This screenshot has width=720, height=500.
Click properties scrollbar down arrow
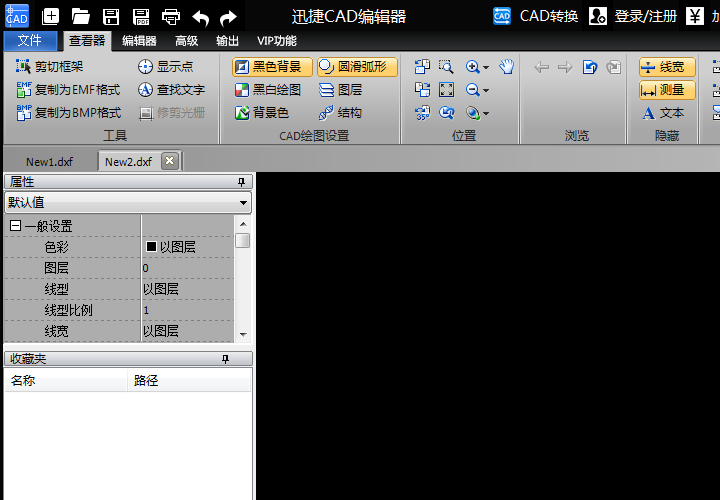click(x=243, y=335)
